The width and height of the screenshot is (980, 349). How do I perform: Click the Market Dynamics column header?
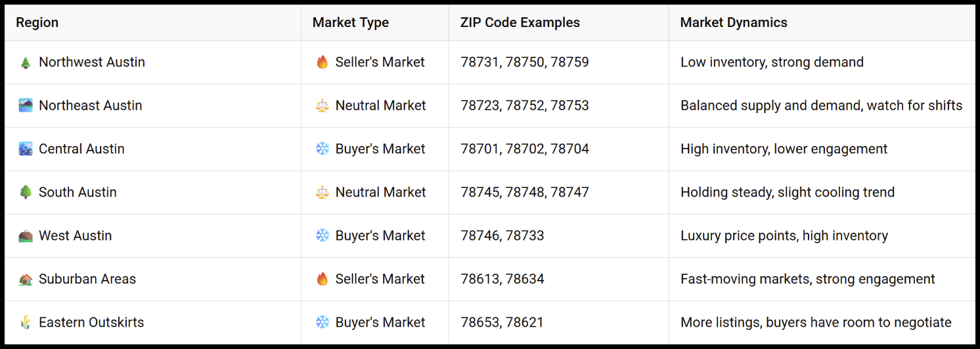(x=734, y=22)
